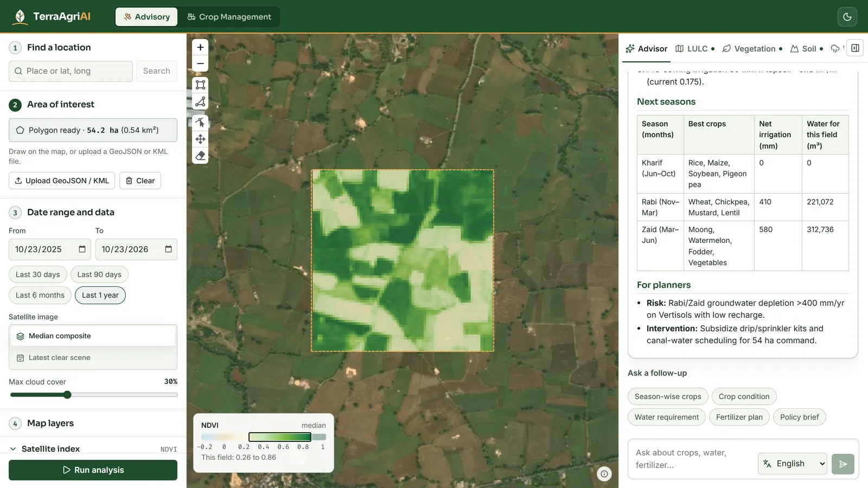Click the To date field 10/23/2026
The height and width of the screenshot is (488, 868).
(136, 249)
